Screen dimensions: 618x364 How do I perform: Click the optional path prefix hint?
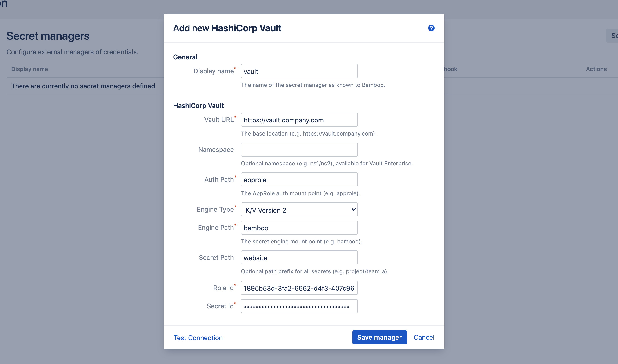pos(315,271)
